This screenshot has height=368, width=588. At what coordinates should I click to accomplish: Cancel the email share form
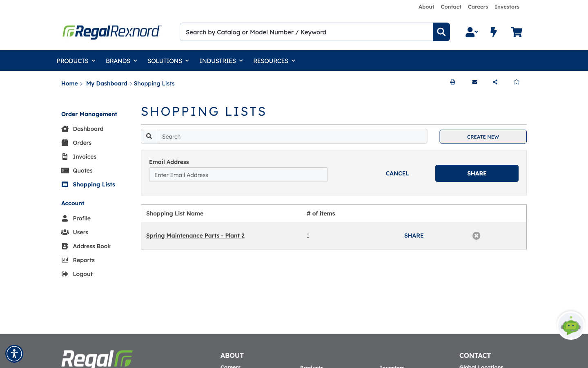397,173
